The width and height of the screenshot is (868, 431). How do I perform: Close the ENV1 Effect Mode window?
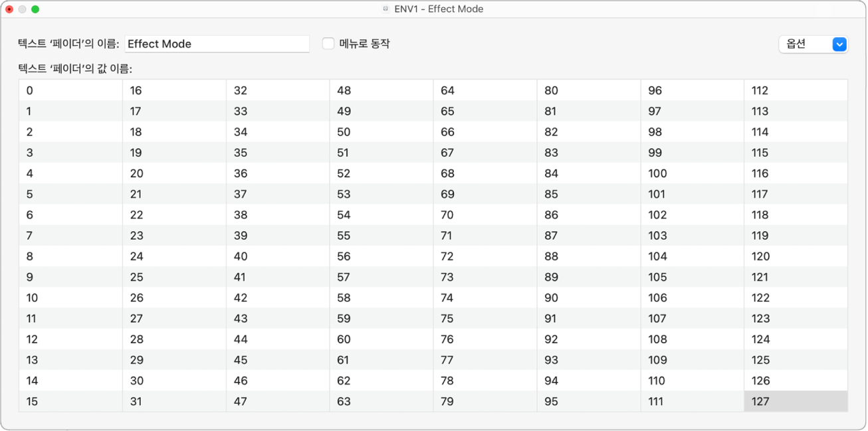(x=9, y=9)
